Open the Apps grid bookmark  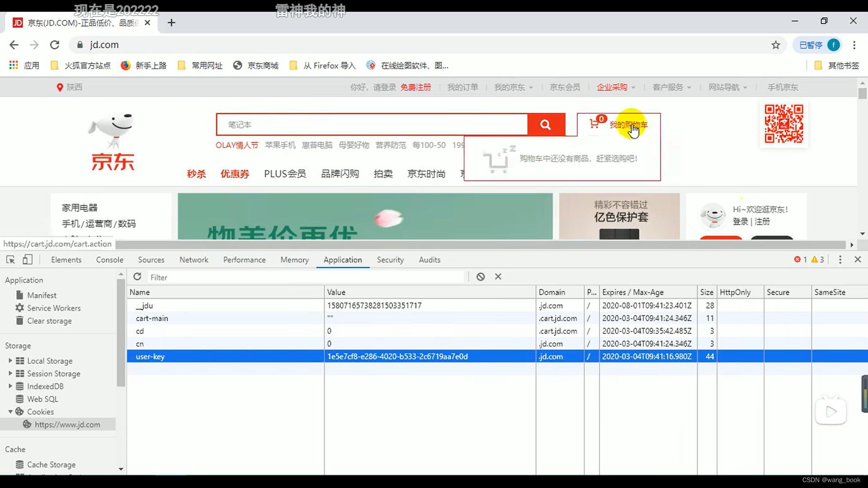(x=24, y=66)
